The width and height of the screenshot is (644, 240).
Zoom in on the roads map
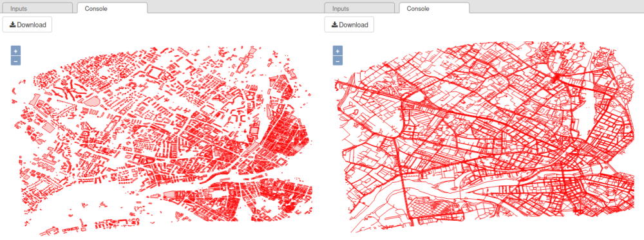337,51
